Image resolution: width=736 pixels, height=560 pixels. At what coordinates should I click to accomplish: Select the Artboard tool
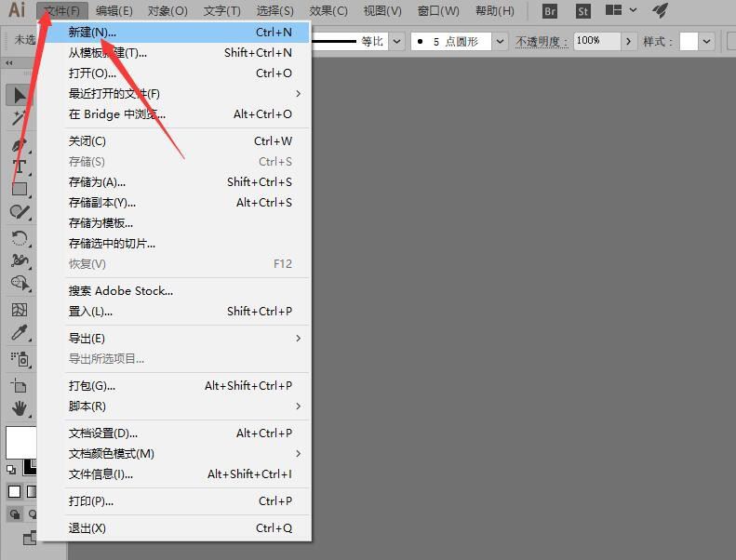click(20, 386)
